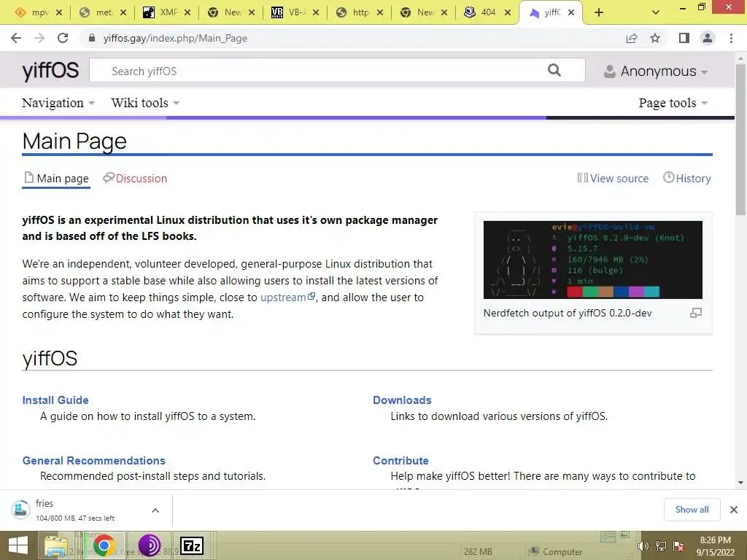The width and height of the screenshot is (747, 560).
Task: Click View source
Action: tap(613, 179)
